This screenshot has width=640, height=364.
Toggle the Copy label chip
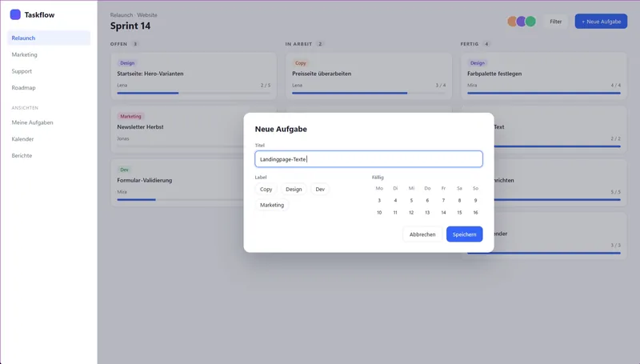(266, 189)
